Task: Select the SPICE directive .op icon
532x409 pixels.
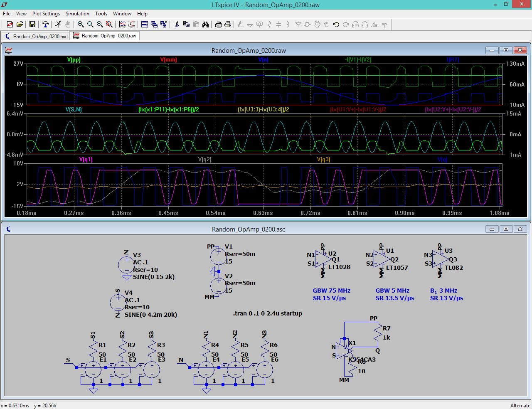Action: click(x=384, y=25)
